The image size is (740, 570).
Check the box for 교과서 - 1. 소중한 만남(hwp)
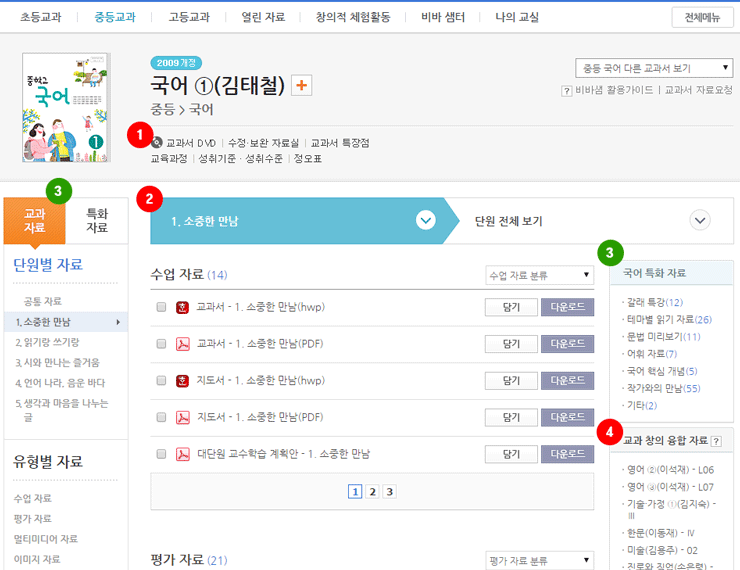162,307
